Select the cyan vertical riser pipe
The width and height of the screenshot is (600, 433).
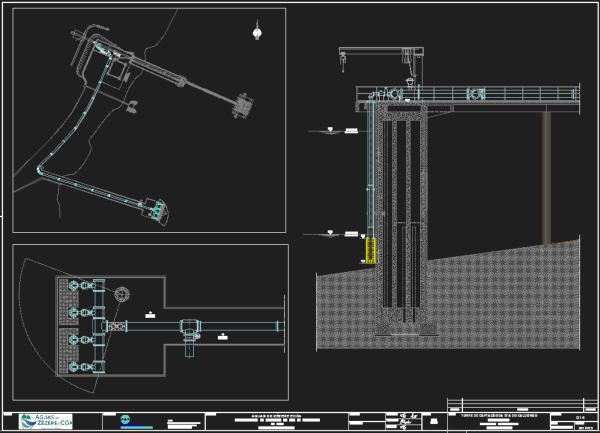coord(374,170)
